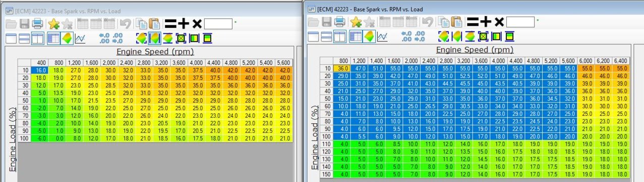The width and height of the screenshot is (644, 182).
Task: Click Engine Speed (rpm) label in left window
Action: click(x=155, y=52)
